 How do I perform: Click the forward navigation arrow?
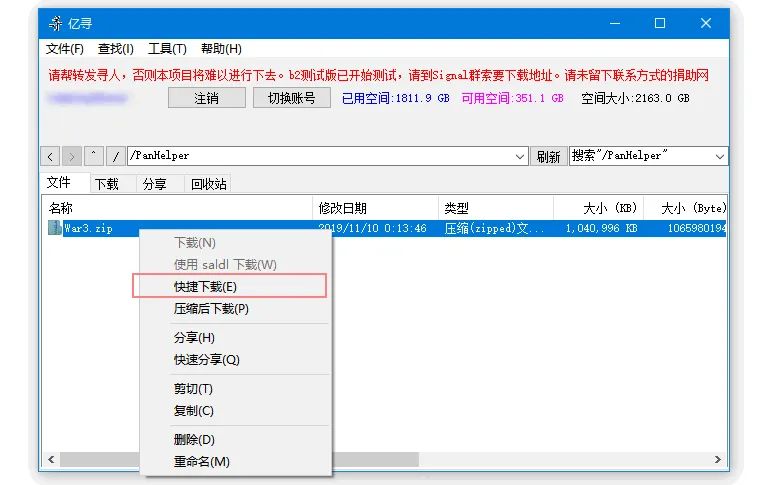pos(72,156)
